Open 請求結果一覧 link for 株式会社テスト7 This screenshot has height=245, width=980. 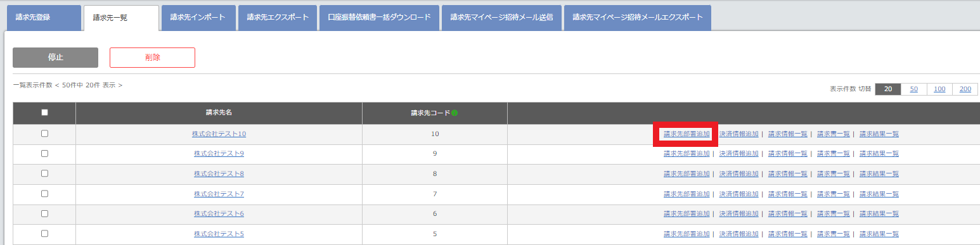(x=879, y=194)
